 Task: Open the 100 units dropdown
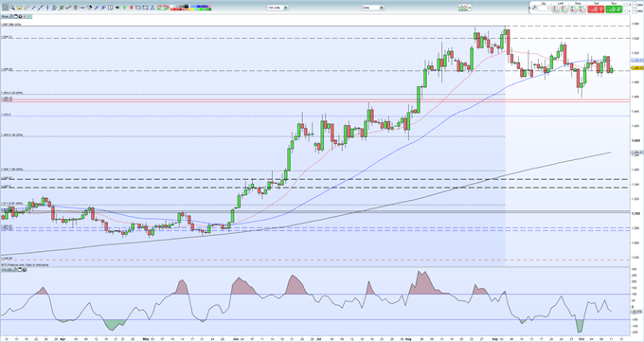277,8
